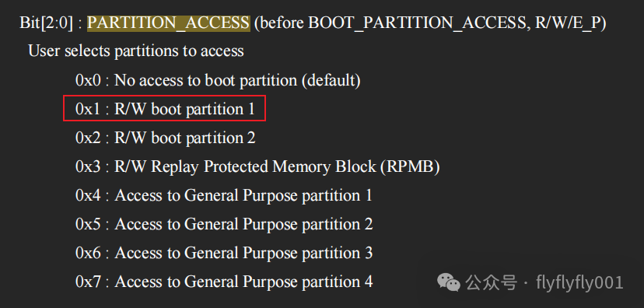
Task: Click the WeChat logo icon in watermark
Action: tap(448, 282)
